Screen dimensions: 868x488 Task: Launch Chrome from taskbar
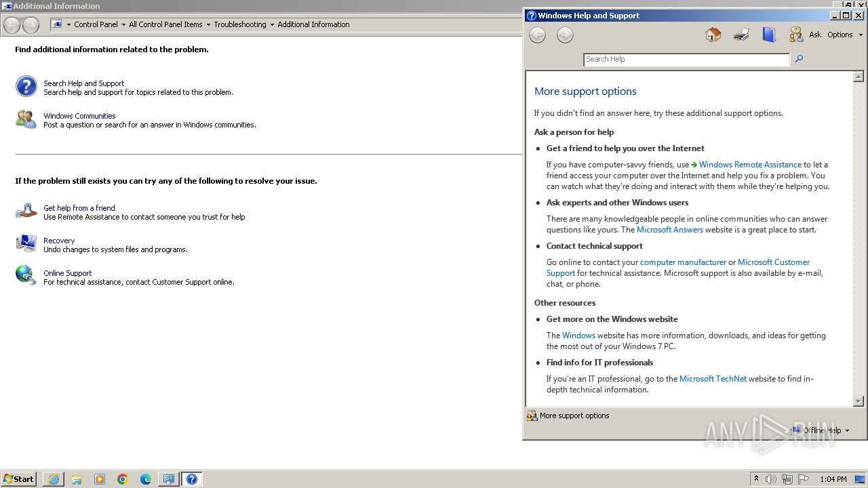coord(123,479)
